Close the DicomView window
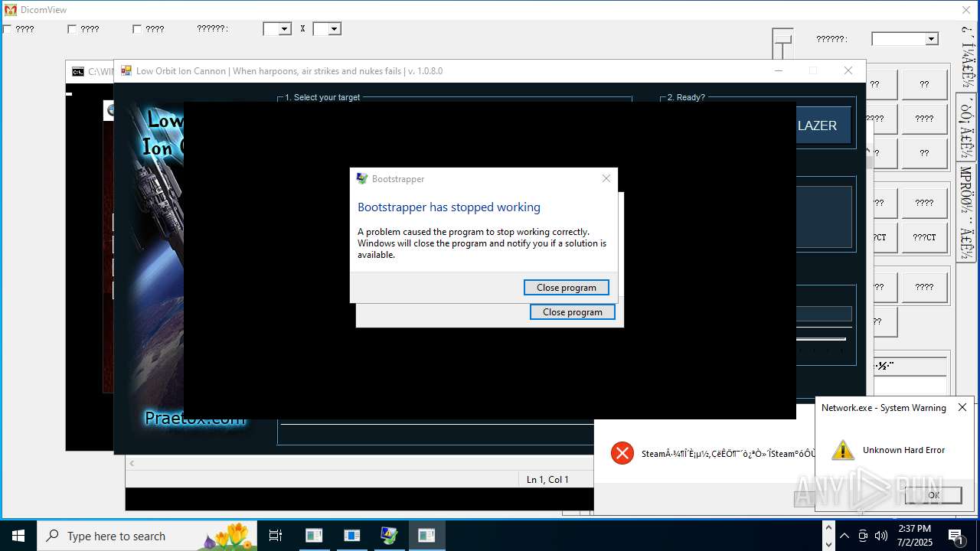Viewport: 980px width, 551px height. (x=966, y=10)
